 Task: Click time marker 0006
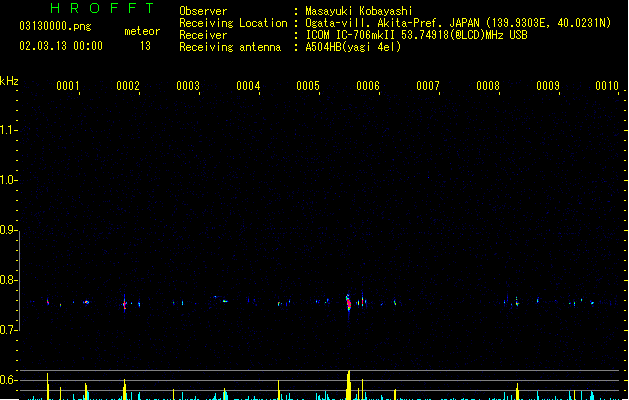click(x=368, y=86)
